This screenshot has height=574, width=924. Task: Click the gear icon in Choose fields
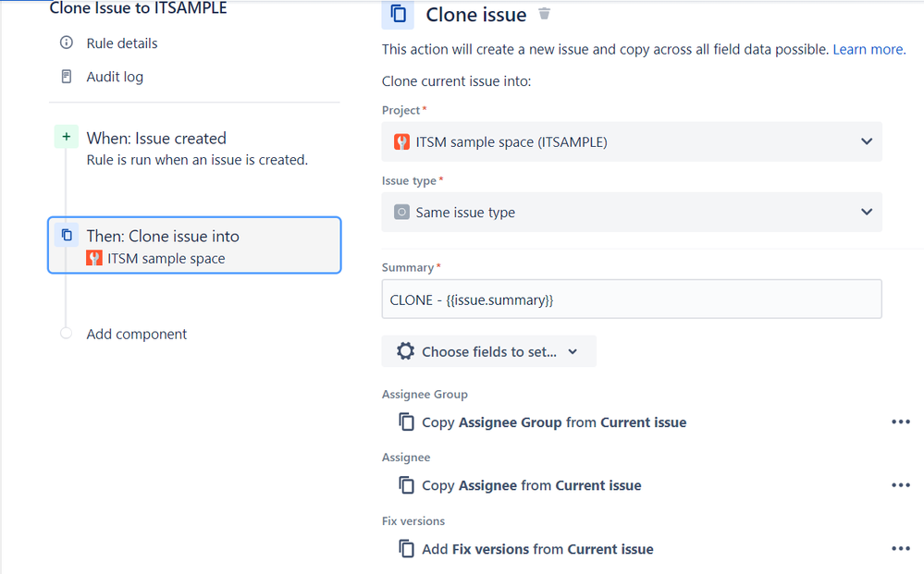(405, 351)
